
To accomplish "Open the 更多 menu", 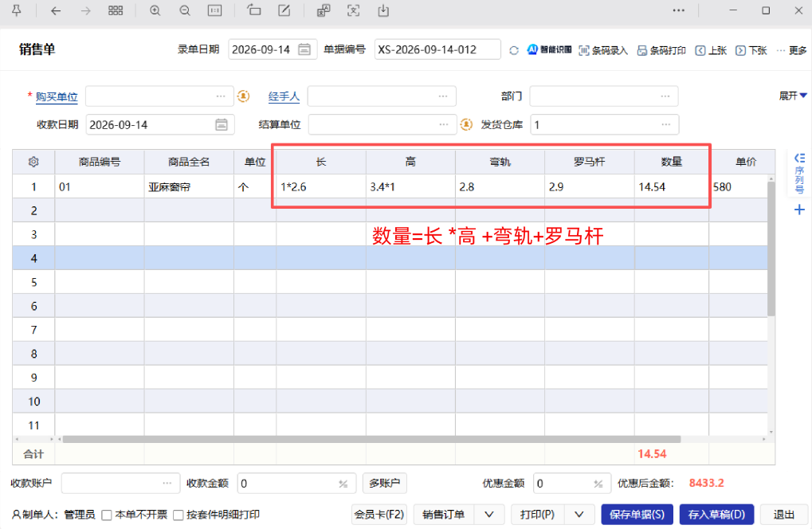I will click(792, 50).
